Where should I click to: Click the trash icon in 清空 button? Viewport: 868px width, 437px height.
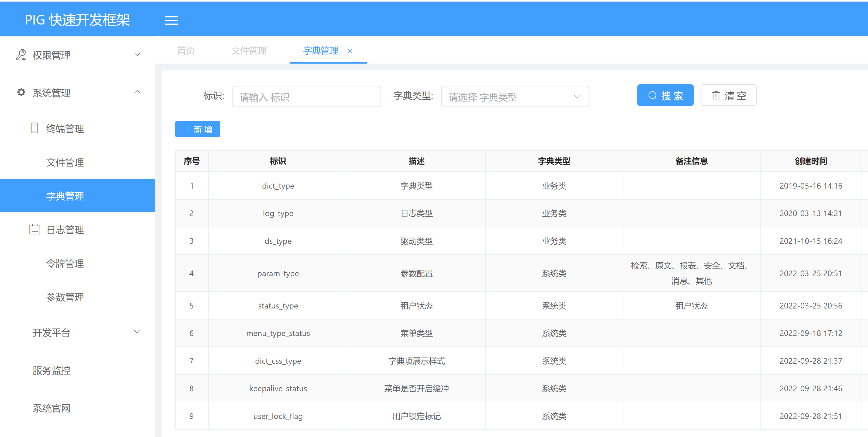[716, 96]
